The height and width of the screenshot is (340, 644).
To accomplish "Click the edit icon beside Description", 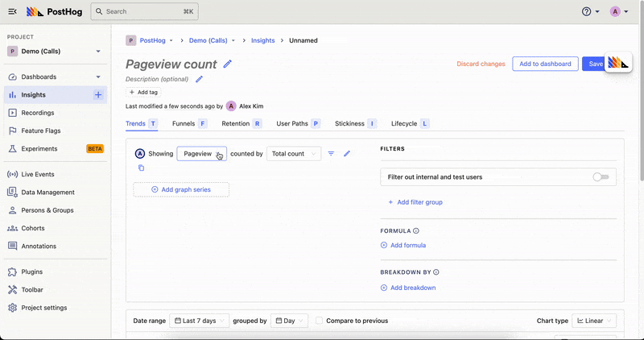I will [x=200, y=79].
